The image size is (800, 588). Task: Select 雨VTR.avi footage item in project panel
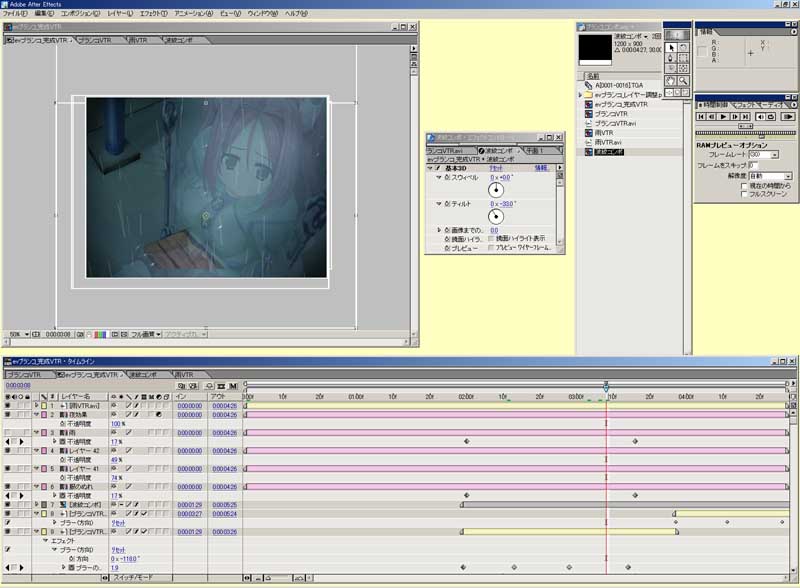click(x=608, y=142)
